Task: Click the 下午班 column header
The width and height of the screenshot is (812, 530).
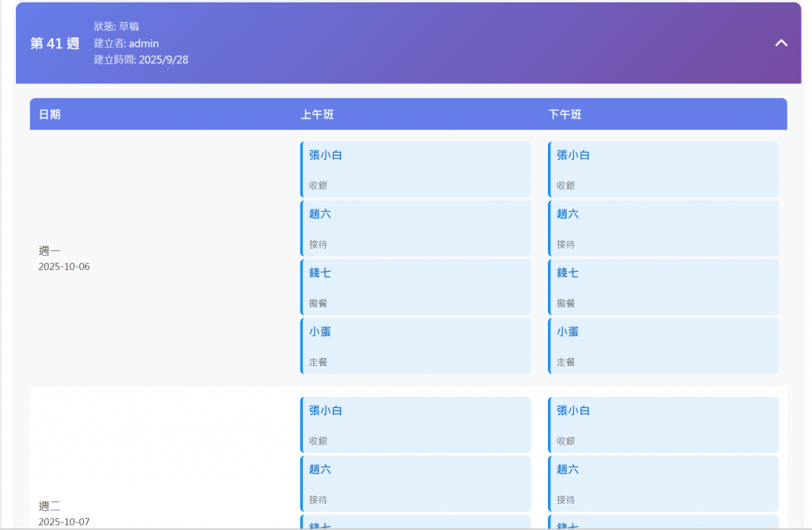Action: (565, 114)
